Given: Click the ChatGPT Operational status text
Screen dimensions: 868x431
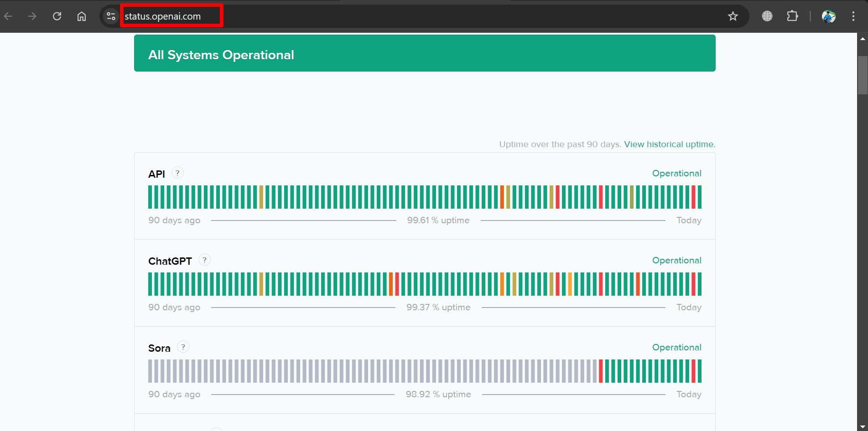Looking at the screenshot, I should pyautogui.click(x=676, y=260).
